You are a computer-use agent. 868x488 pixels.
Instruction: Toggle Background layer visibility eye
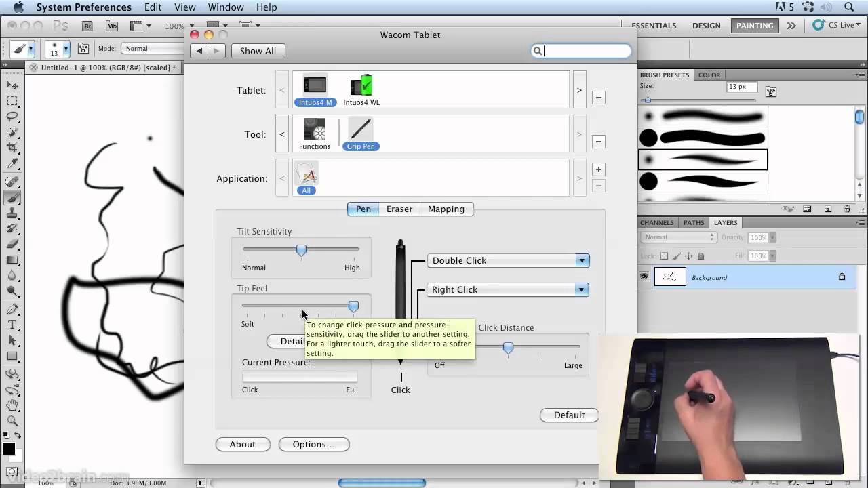pos(644,277)
